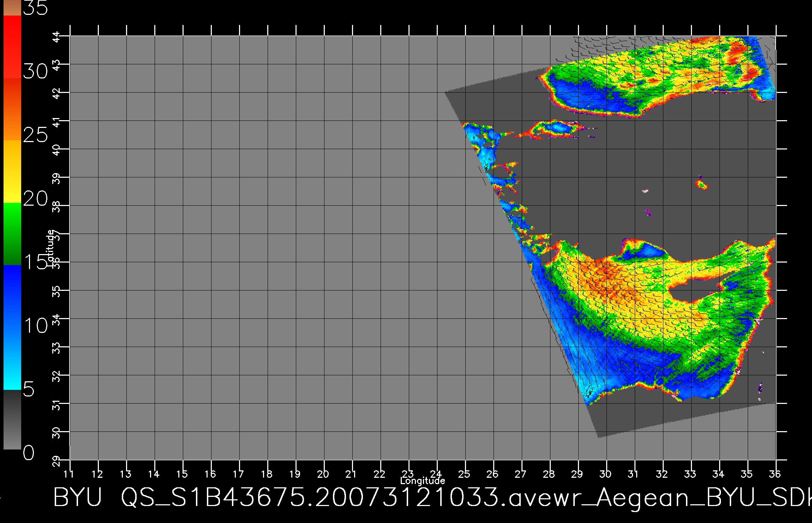Click the orange segment of the color bar
Screen dimensions: 812x523
coord(12,109)
